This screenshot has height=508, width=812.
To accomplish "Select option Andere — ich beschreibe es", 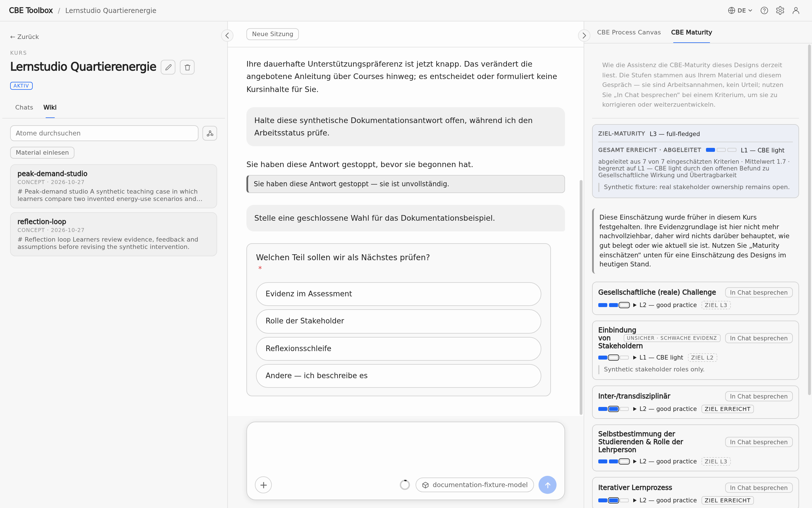I will click(398, 376).
